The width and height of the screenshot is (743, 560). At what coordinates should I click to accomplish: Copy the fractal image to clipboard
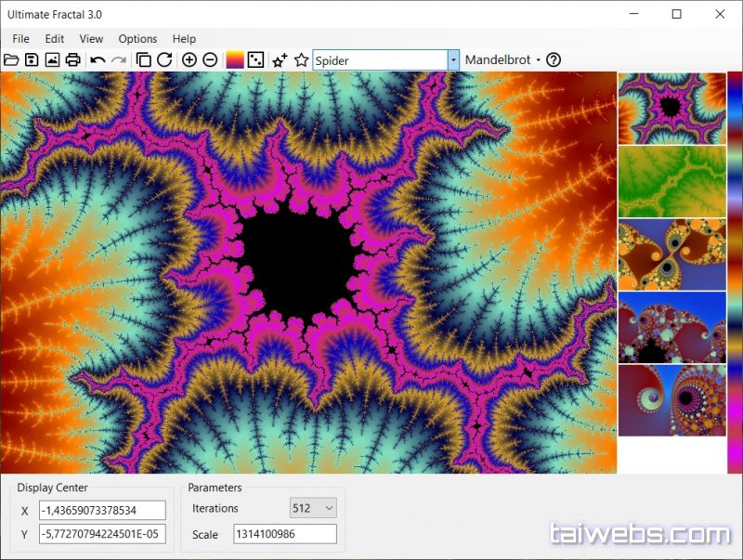[x=144, y=60]
